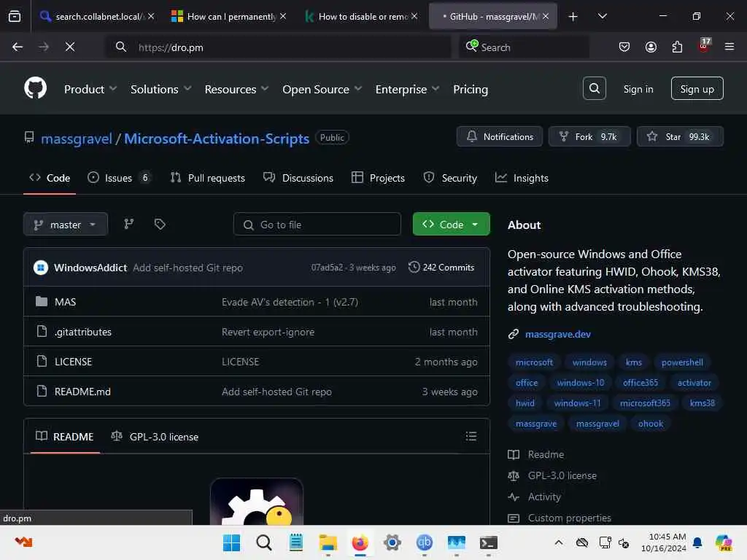Click the notification bell in system tray

pos(697,542)
